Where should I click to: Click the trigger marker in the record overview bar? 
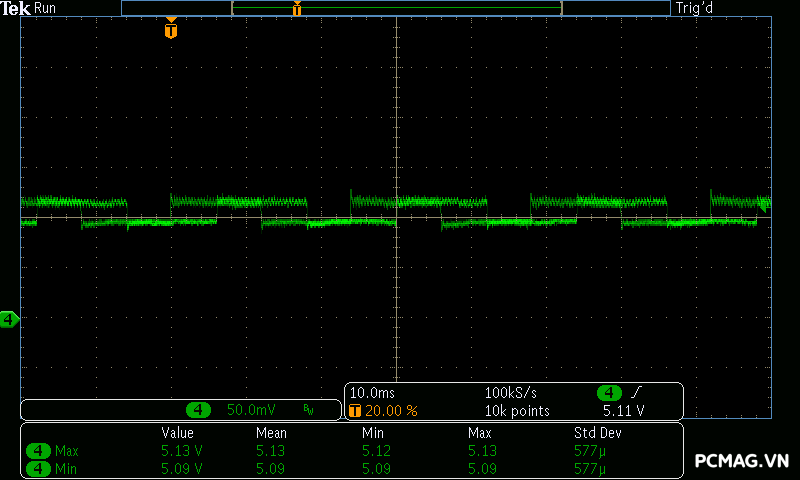(x=297, y=9)
